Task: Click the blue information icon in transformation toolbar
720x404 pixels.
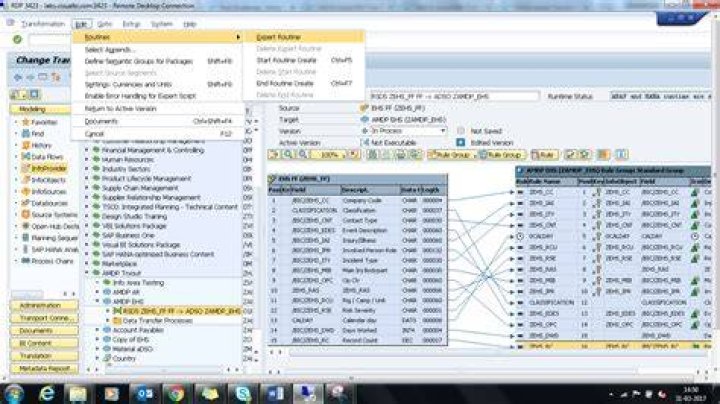Action: 621,155
